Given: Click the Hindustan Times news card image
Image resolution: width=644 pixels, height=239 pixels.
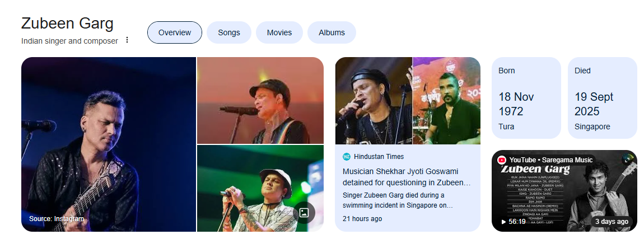Looking at the screenshot, I should point(407,101).
